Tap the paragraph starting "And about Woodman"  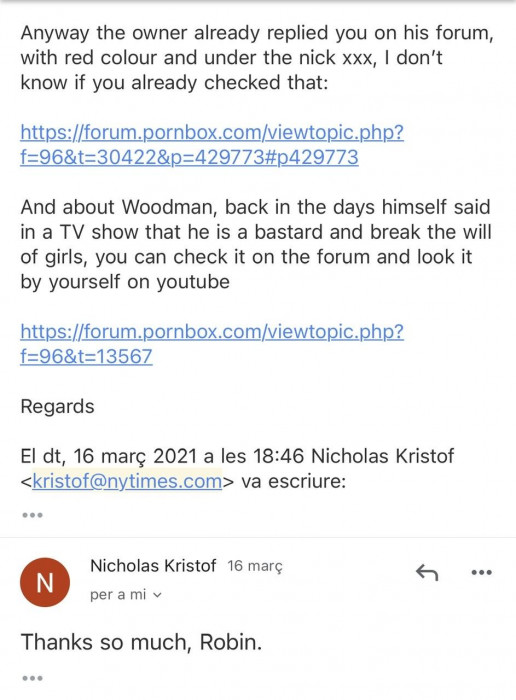[x=256, y=244]
